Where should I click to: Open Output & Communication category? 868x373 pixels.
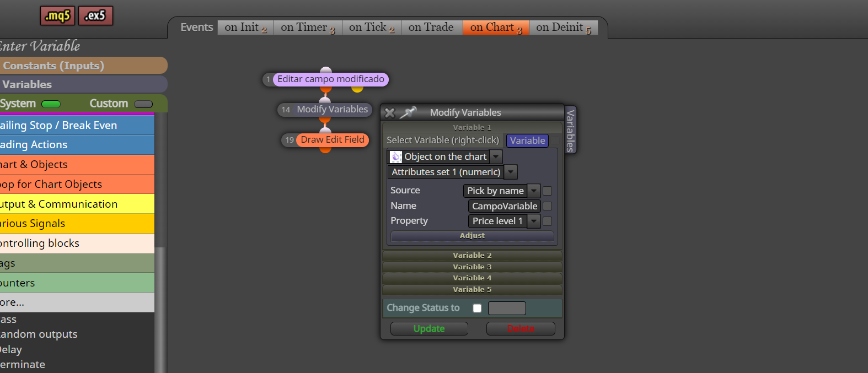click(x=77, y=204)
